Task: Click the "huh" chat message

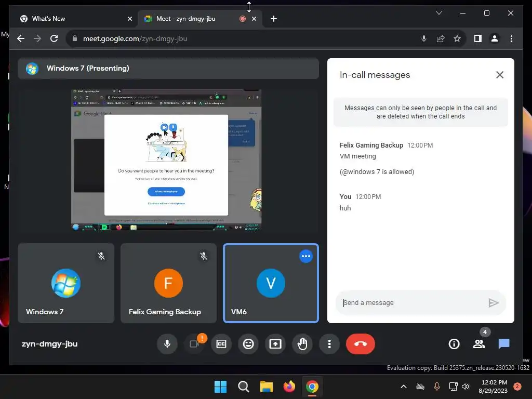Action: tap(345, 208)
